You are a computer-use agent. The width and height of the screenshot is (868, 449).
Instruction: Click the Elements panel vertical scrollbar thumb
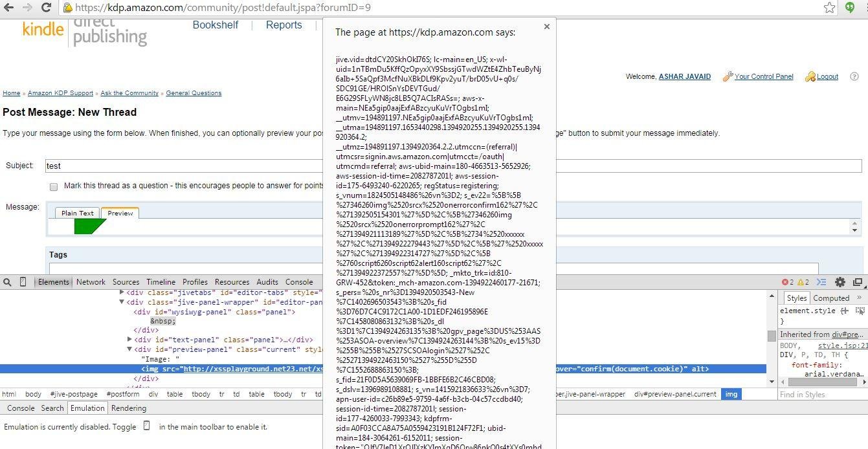click(x=772, y=336)
